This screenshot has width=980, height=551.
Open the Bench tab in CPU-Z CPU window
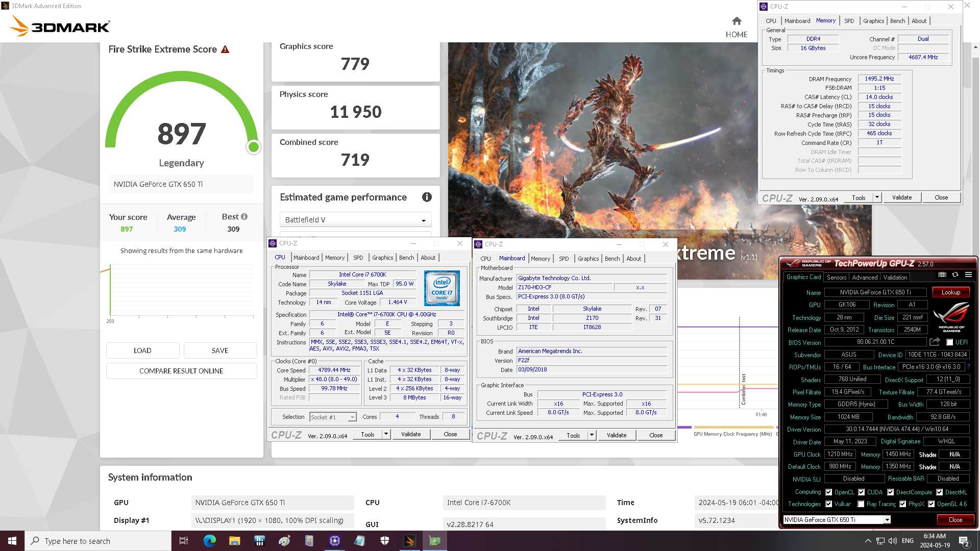coord(406,258)
